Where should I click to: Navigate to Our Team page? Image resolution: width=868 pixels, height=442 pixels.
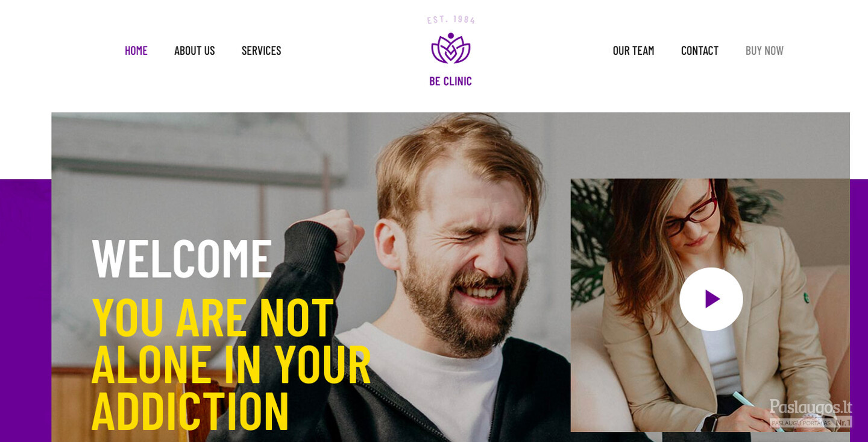633,51
